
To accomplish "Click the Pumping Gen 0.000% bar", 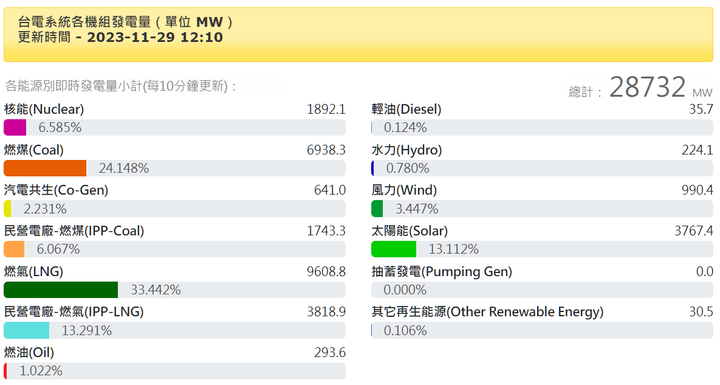I will coord(542,290).
